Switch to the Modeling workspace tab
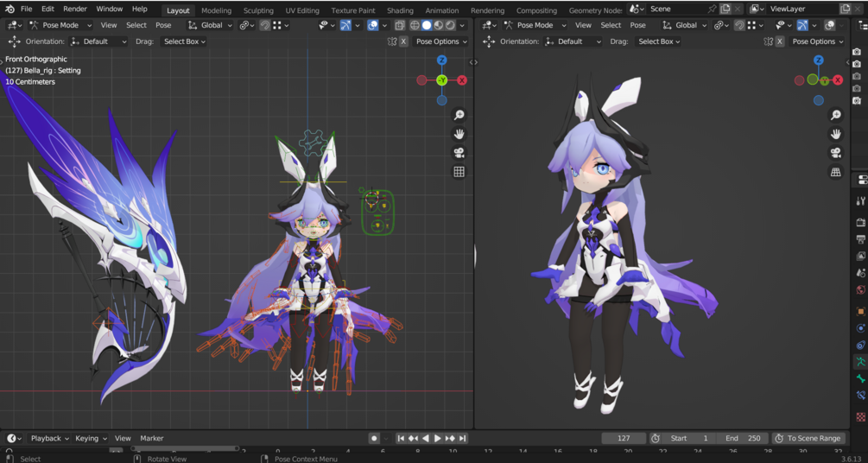The height and width of the screenshot is (463, 868). click(217, 10)
